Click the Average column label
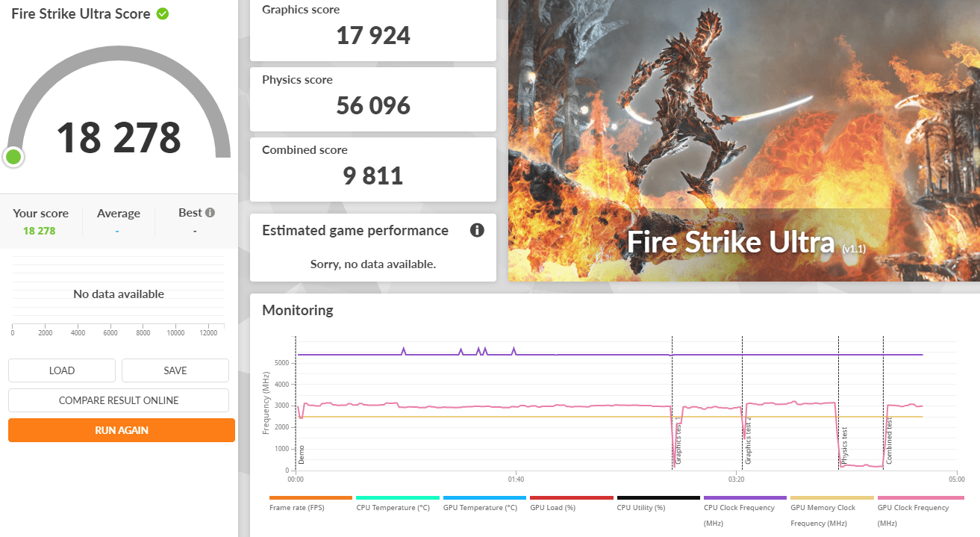The height and width of the screenshot is (537, 980). (x=119, y=214)
